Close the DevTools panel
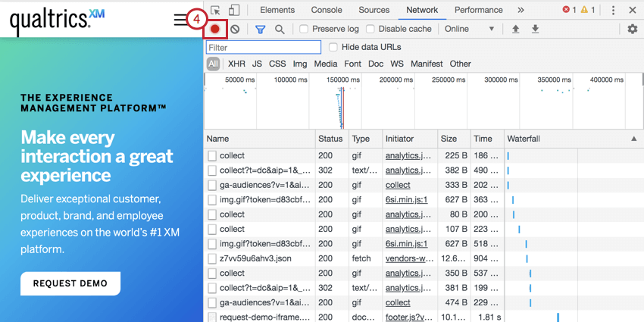Image resolution: width=644 pixels, height=322 pixels. pos(633,11)
